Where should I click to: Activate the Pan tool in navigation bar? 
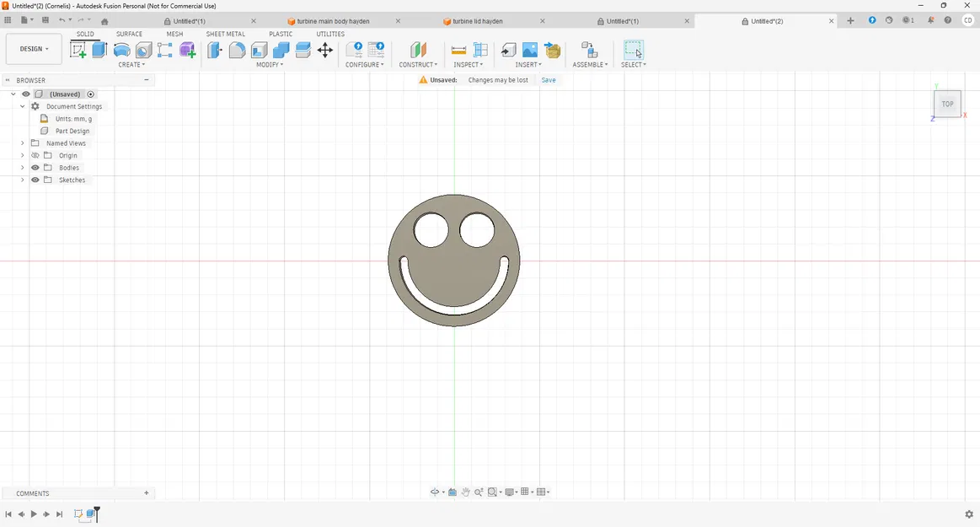point(465,492)
